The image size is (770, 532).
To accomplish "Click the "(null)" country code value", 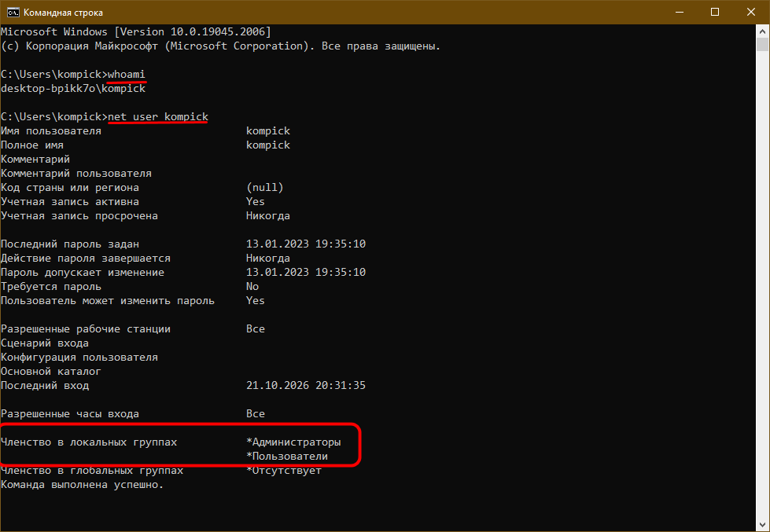I will point(265,188).
